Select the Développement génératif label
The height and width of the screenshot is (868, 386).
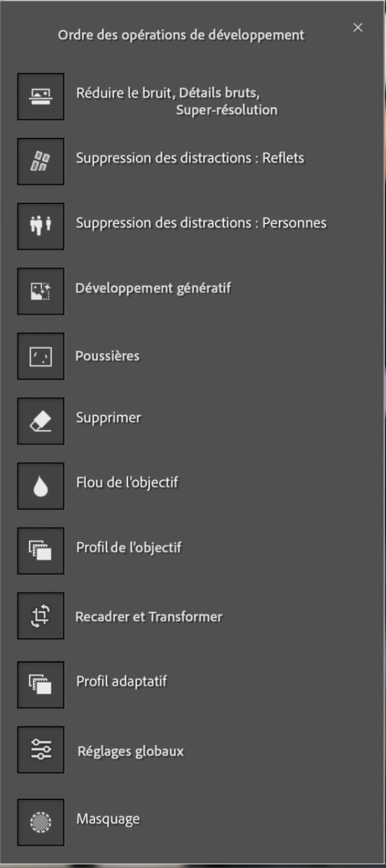coord(153,288)
